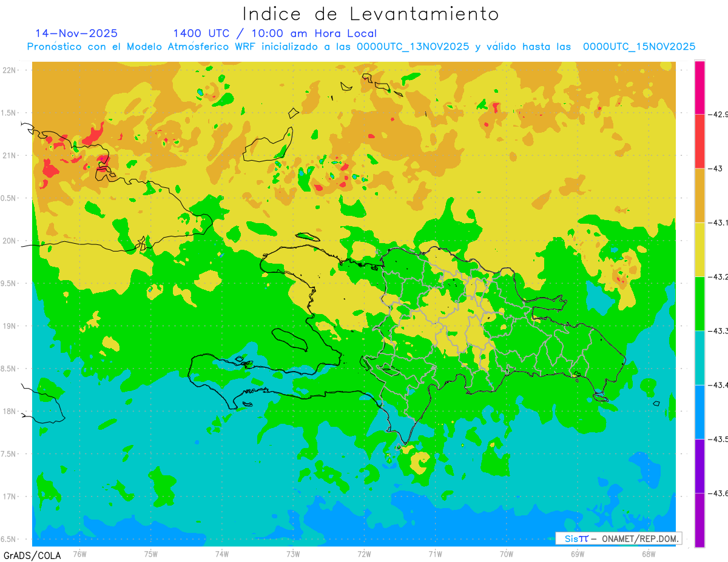Click the title 'Indice de Levantamiento'
This screenshot has height=562, width=728.
tap(370, 14)
